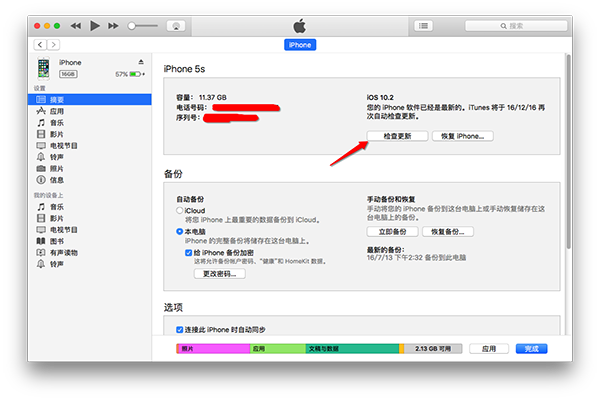Click the 2.13 GB 可用 free space segment
The image size is (600, 400).
pyautogui.click(x=433, y=349)
